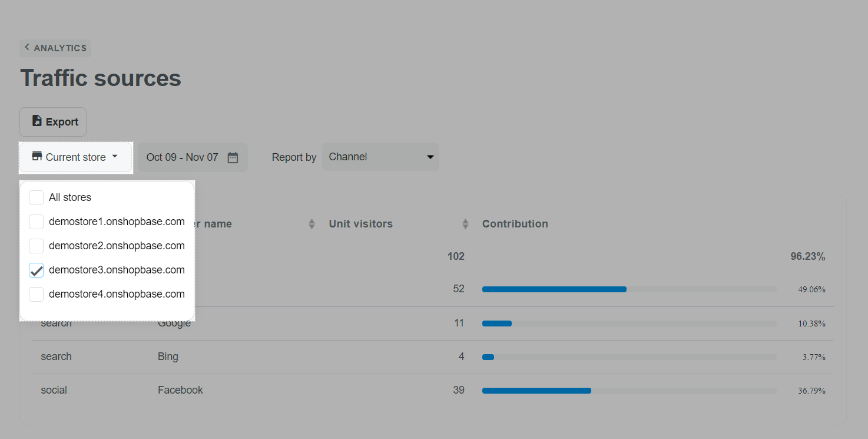Open the date range Oct 09 - Nov 07

[193, 157]
